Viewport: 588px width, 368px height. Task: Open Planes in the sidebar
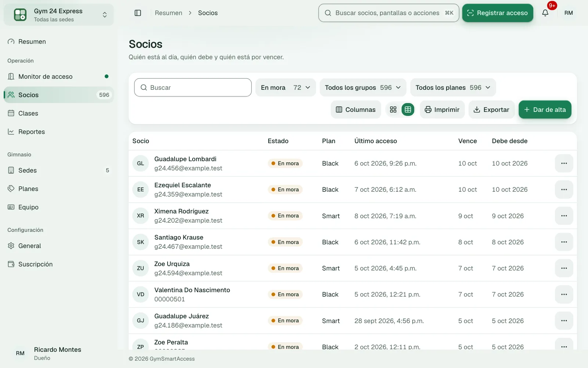[x=59, y=189]
